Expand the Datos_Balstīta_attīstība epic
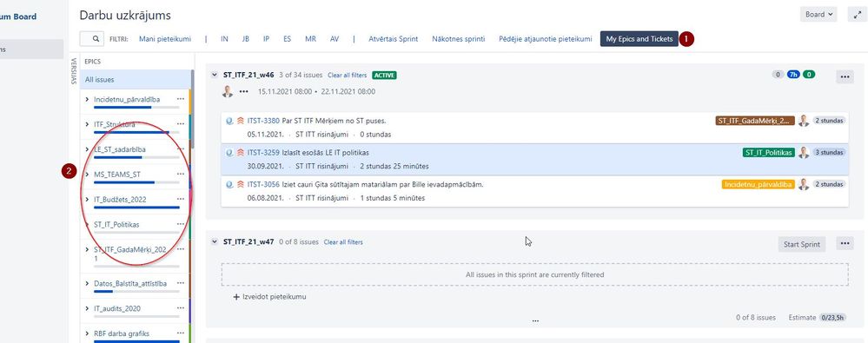Image resolution: width=868 pixels, height=343 pixels. point(88,284)
